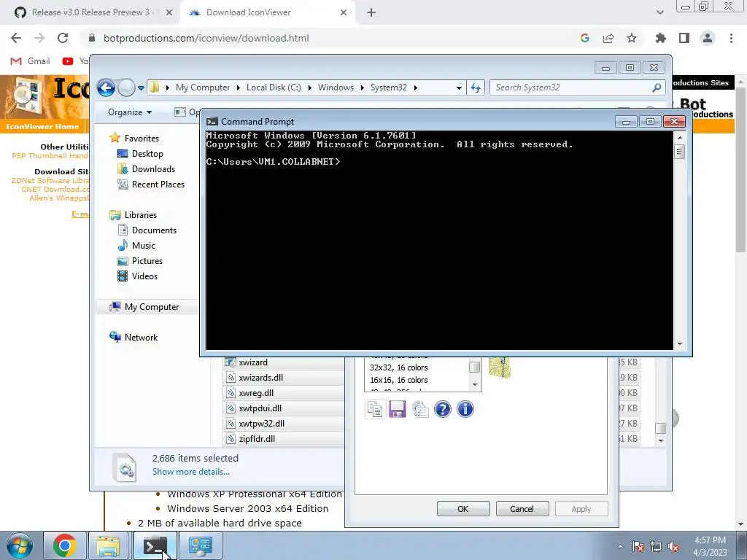
Task: Select 32x32, 16 colors icon format
Action: (399, 367)
